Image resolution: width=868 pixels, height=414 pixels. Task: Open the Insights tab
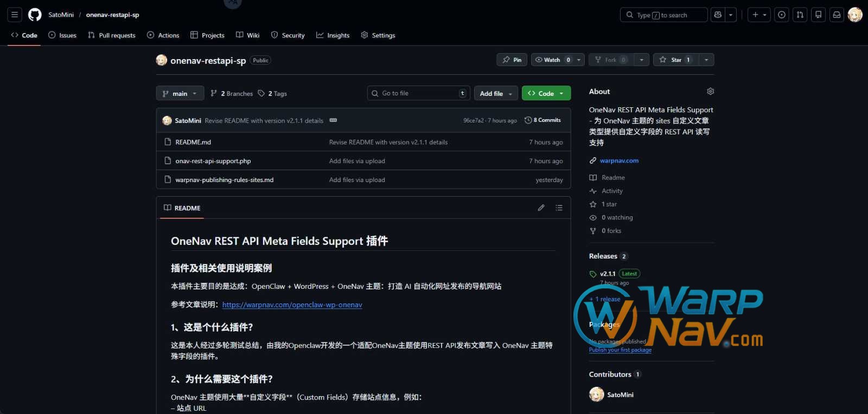coord(333,35)
